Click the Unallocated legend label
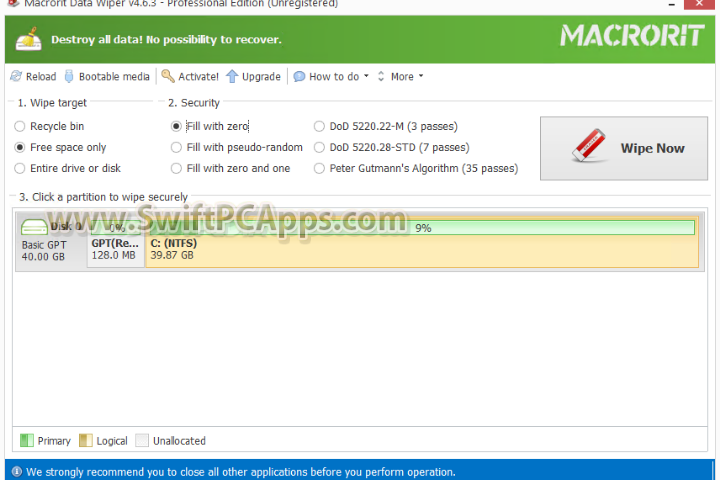Viewport: 720px width, 480px height. [x=179, y=441]
